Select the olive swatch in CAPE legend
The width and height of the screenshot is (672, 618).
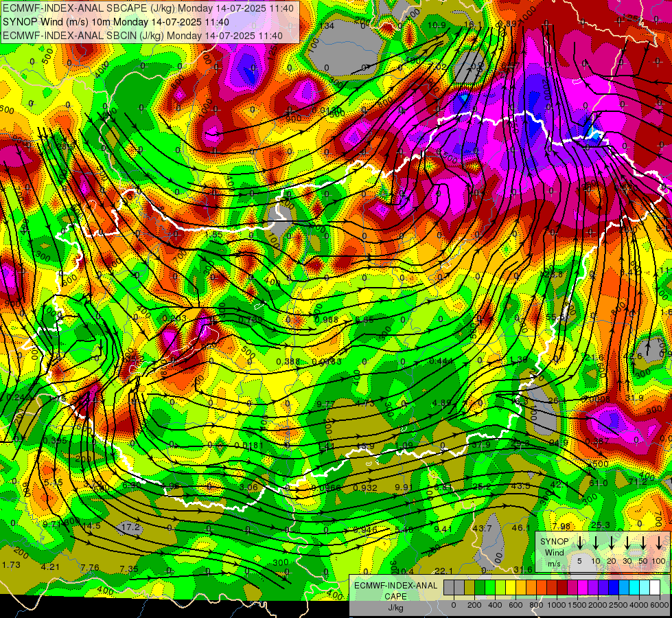tap(470, 588)
